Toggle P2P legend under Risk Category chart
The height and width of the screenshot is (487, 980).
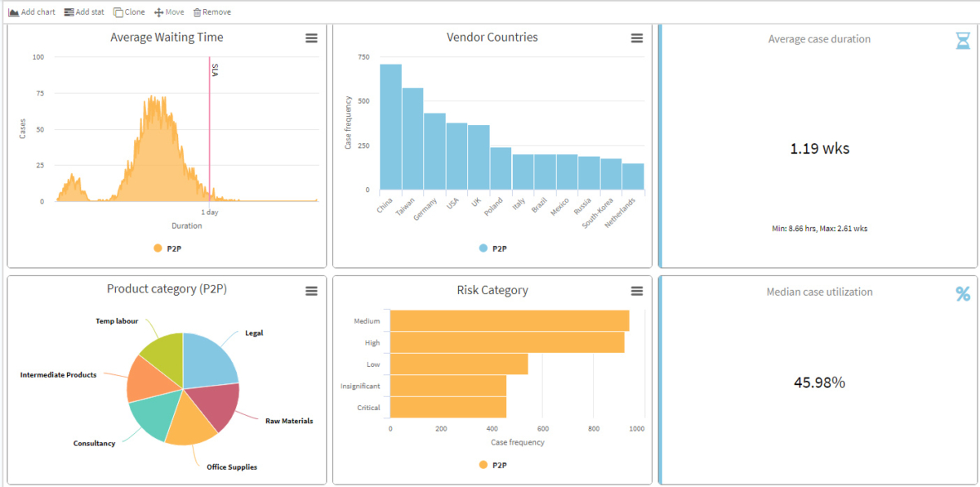(x=493, y=465)
